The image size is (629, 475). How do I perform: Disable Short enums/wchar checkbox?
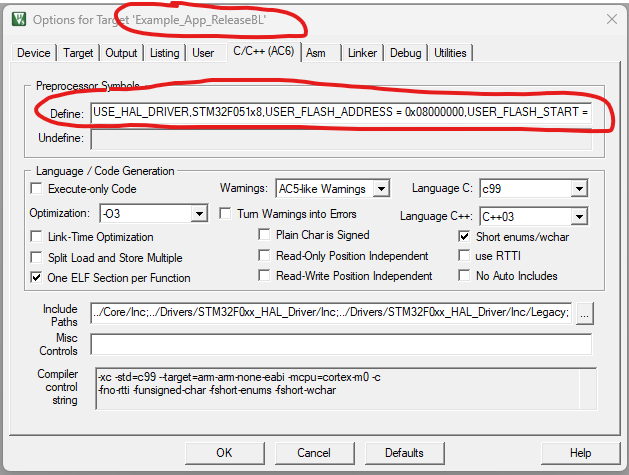[x=465, y=237]
